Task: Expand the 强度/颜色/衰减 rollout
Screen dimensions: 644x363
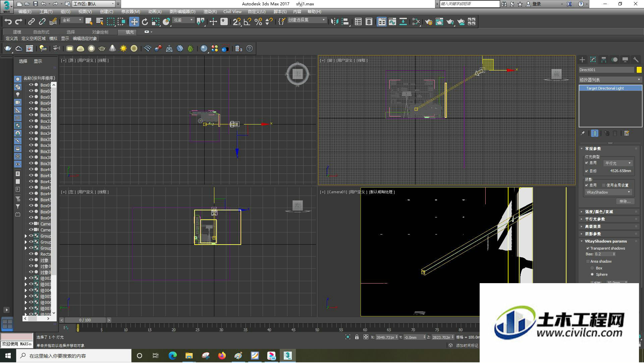Action: (x=599, y=212)
